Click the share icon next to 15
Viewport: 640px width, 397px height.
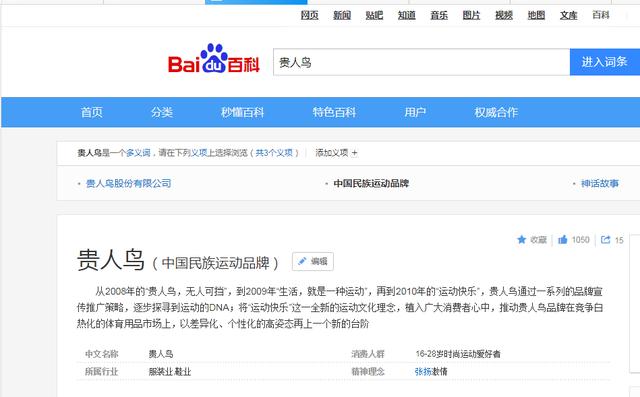pyautogui.click(x=605, y=240)
